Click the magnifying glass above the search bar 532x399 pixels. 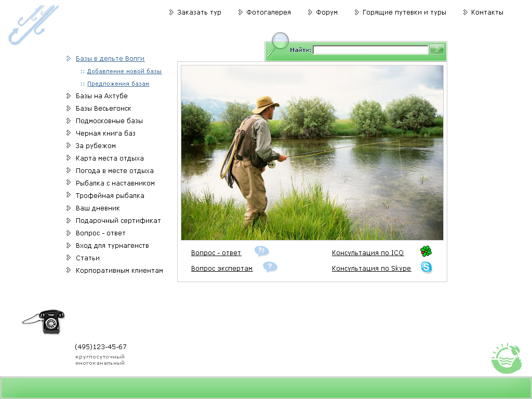[280, 40]
